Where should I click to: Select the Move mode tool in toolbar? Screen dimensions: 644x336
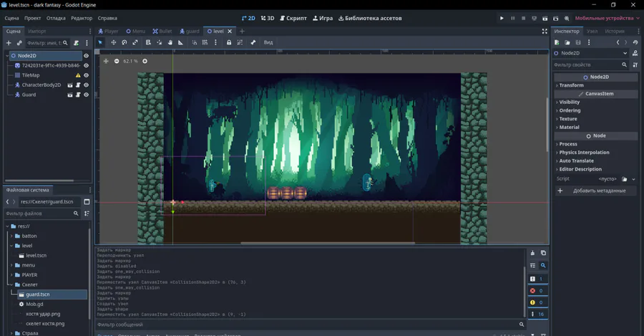tap(113, 43)
